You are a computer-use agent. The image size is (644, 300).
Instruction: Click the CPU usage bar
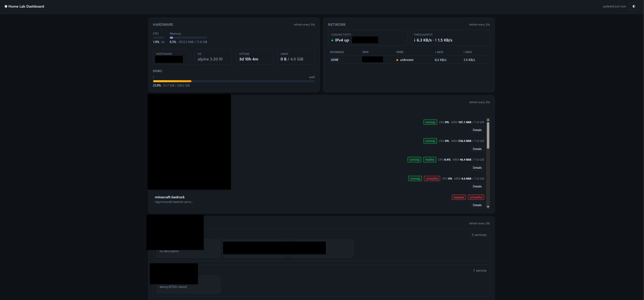tap(159, 38)
